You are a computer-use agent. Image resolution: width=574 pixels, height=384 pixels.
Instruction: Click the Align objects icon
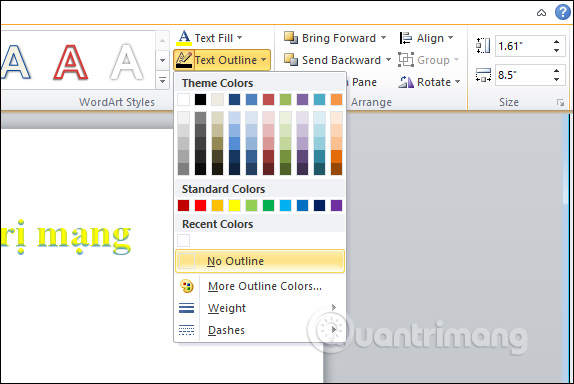pyautogui.click(x=406, y=38)
